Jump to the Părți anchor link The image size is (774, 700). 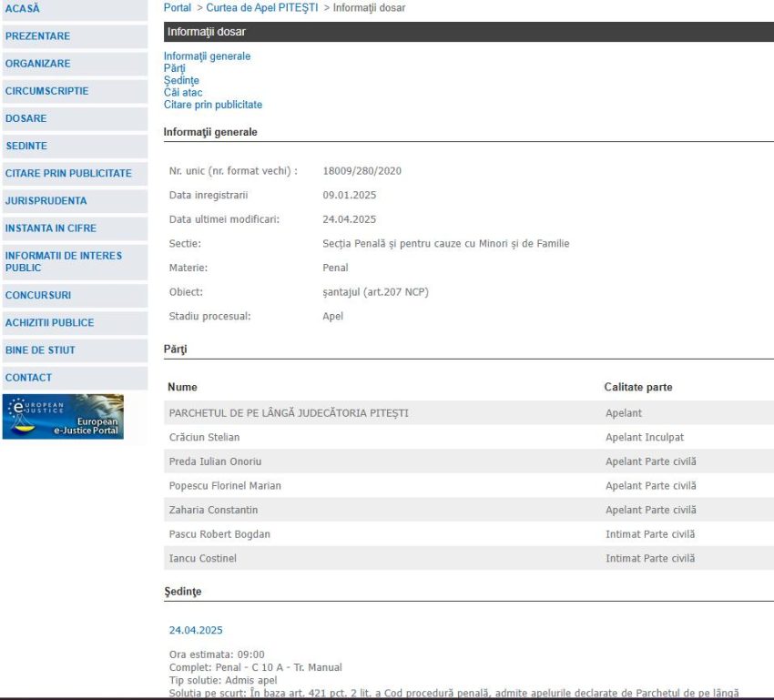pyautogui.click(x=174, y=68)
